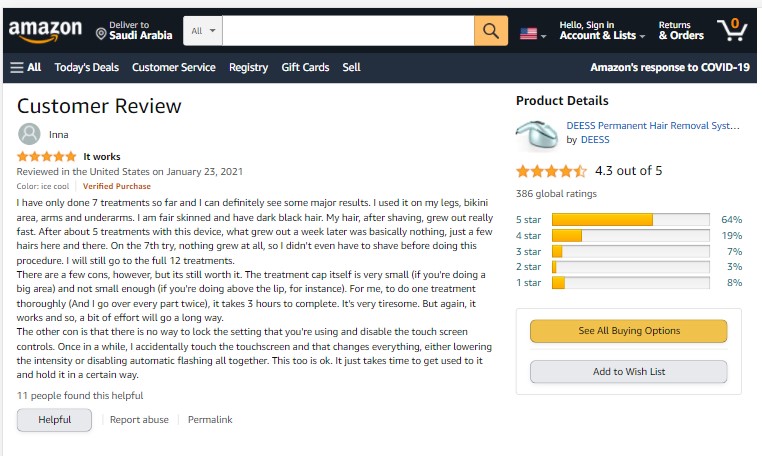Open the Gift Cards menu item
Screen dimensions: 762x456
pyautogui.click(x=305, y=68)
